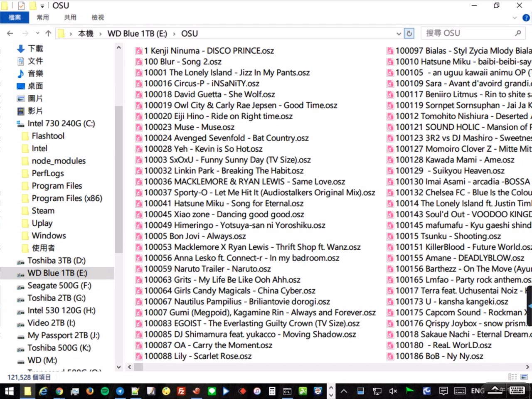532x399 pixels.
Task: Select file 100018 David Guetta - She Wolf.osz
Action: pos(209,94)
